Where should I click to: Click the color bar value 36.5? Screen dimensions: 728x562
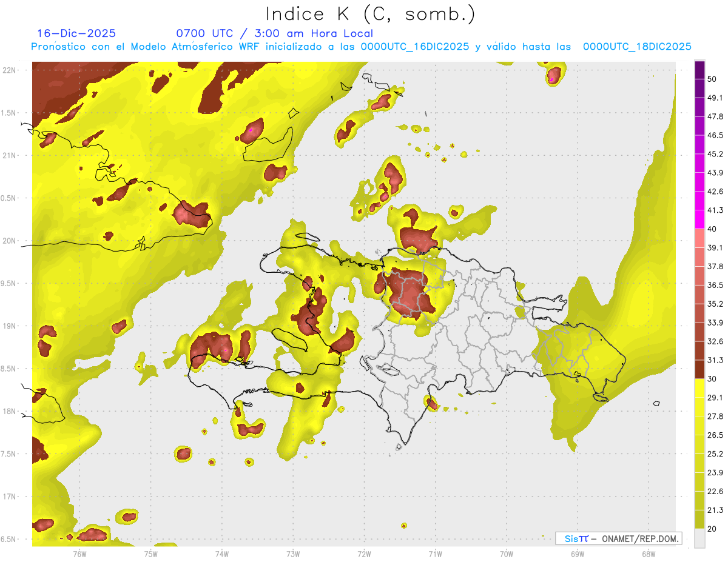(715, 285)
